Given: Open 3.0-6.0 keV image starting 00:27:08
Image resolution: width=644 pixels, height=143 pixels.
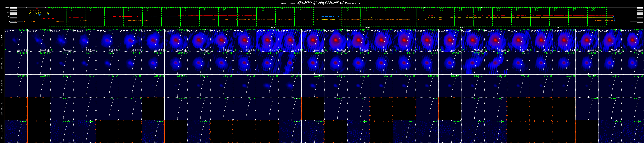Looking at the screenshot, I should point(107,40).
